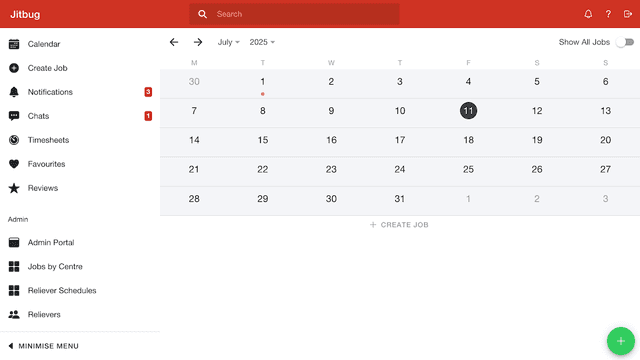Click the red Notifications badge showing 3
640x360 pixels.
pyautogui.click(x=148, y=92)
